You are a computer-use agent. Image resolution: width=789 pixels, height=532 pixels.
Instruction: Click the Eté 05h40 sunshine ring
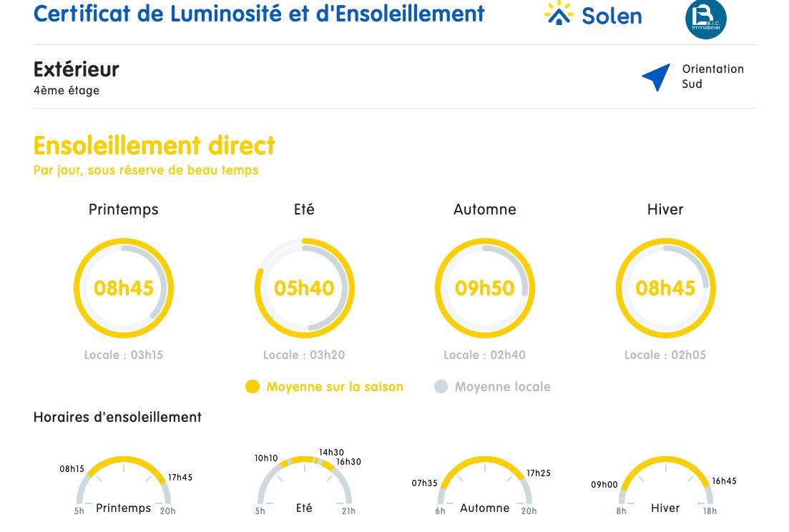click(x=304, y=288)
